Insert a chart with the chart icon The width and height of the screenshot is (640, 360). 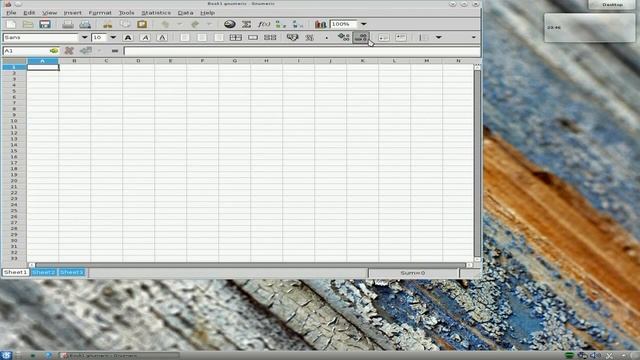(x=320, y=24)
